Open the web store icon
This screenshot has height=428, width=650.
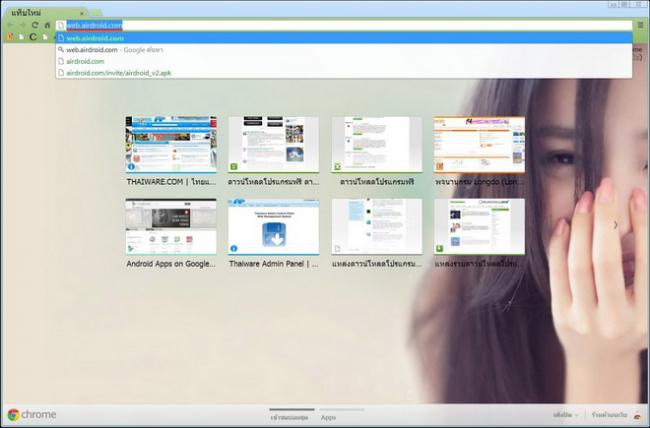(x=637, y=415)
